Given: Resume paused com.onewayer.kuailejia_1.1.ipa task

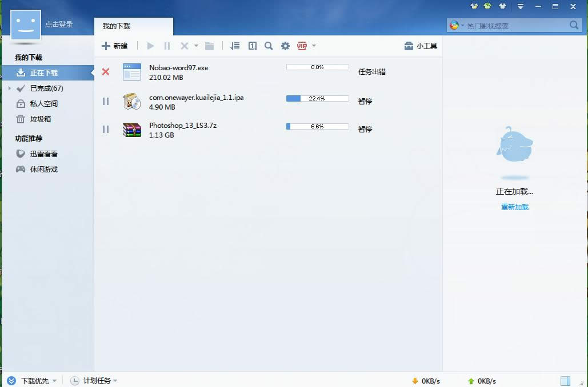Looking at the screenshot, I should click(106, 101).
